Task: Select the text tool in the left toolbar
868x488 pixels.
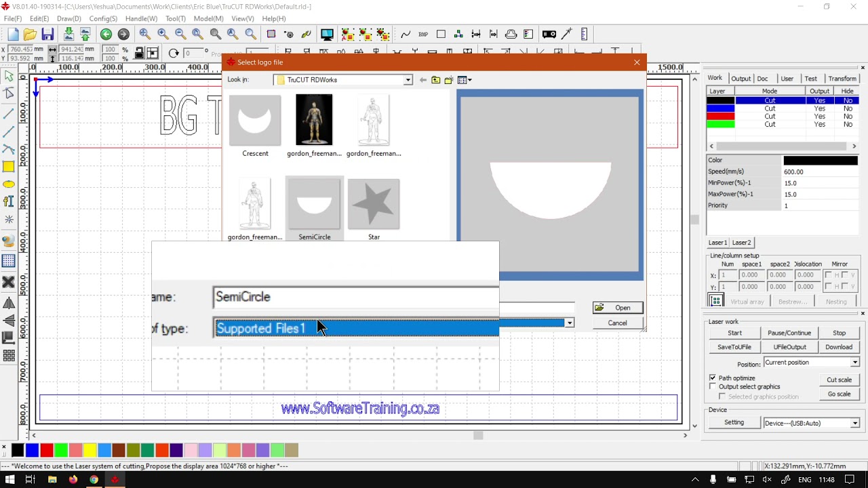Action: point(8,201)
